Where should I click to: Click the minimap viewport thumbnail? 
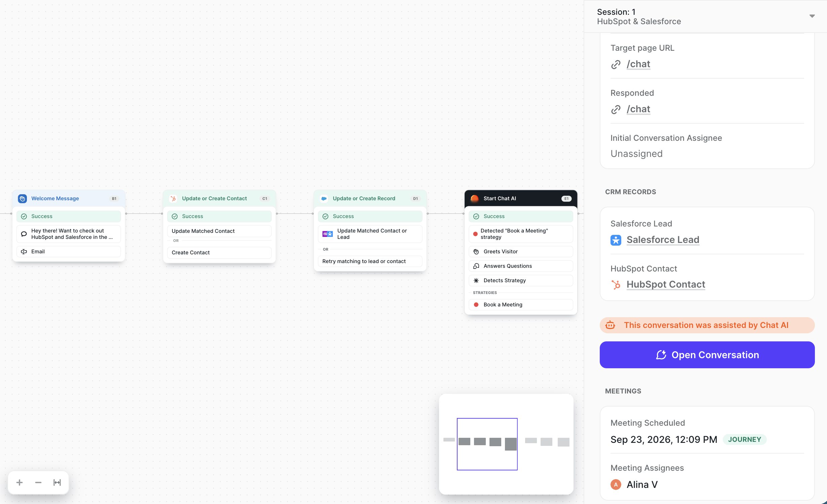(487, 444)
